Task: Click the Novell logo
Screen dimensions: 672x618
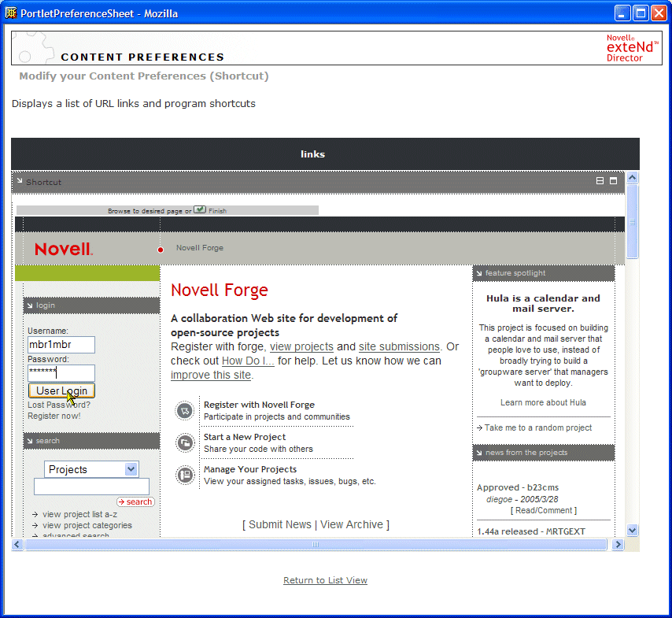Action: (64, 249)
